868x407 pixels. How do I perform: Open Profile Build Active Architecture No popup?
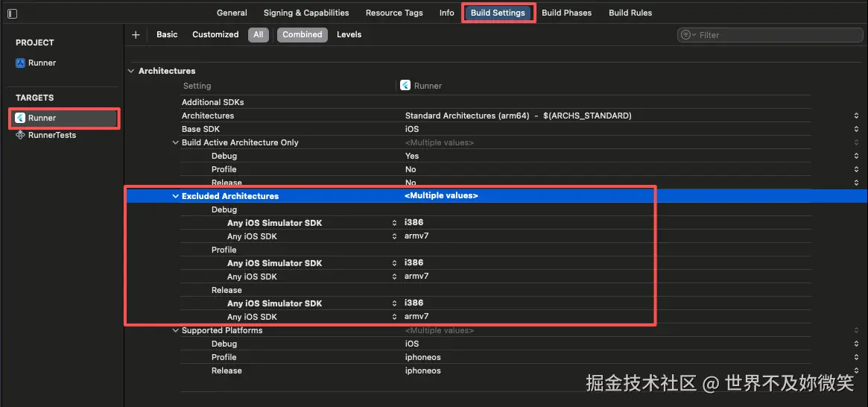tap(856, 169)
